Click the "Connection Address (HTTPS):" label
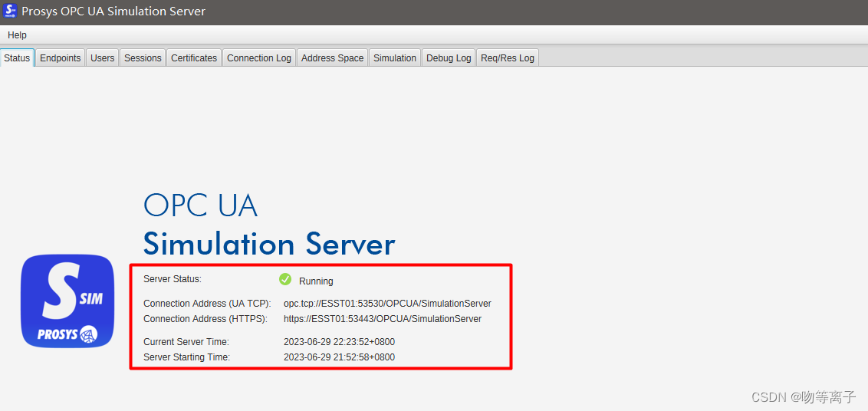Screen dimensions: 868x411 [x=205, y=319]
